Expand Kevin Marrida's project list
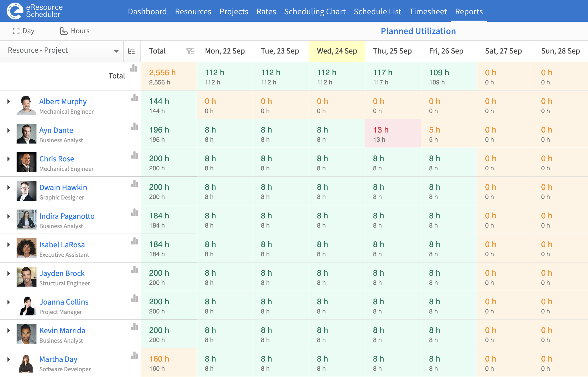The image size is (588, 377). coord(9,331)
